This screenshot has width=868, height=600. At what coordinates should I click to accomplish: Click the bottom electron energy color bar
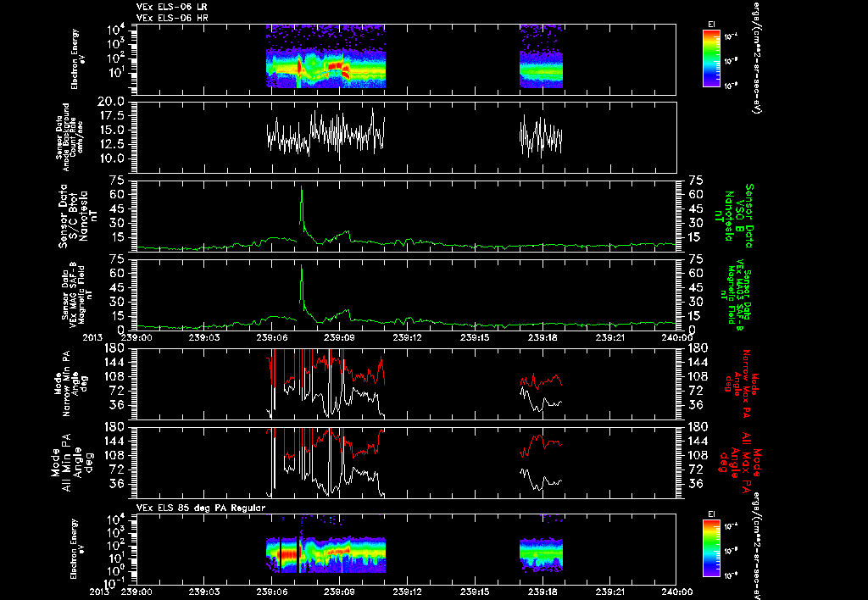tap(711, 548)
